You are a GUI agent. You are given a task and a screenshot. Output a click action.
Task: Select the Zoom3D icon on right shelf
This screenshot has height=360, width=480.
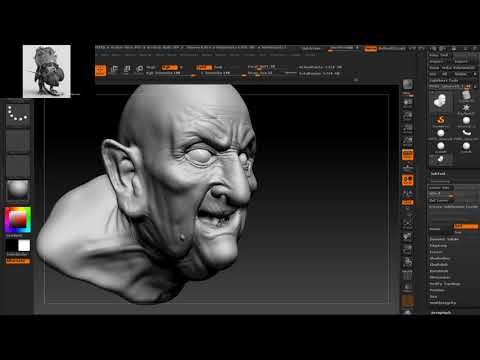(x=408, y=249)
